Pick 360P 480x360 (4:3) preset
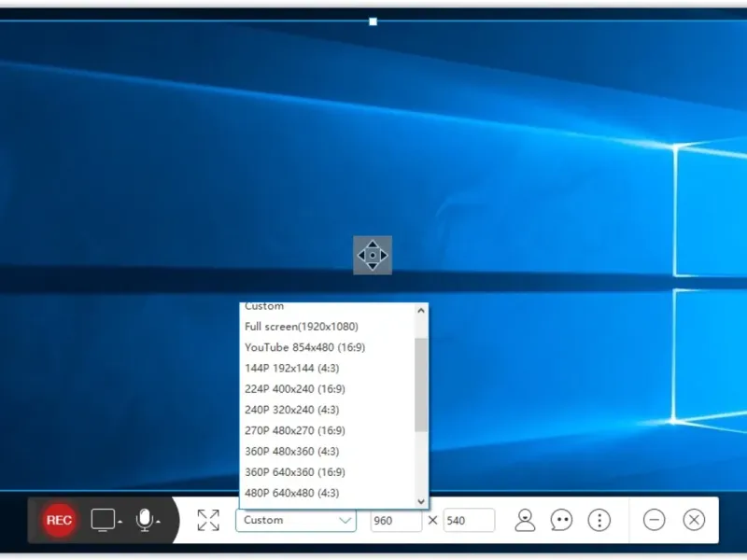This screenshot has width=747, height=560. [328, 452]
